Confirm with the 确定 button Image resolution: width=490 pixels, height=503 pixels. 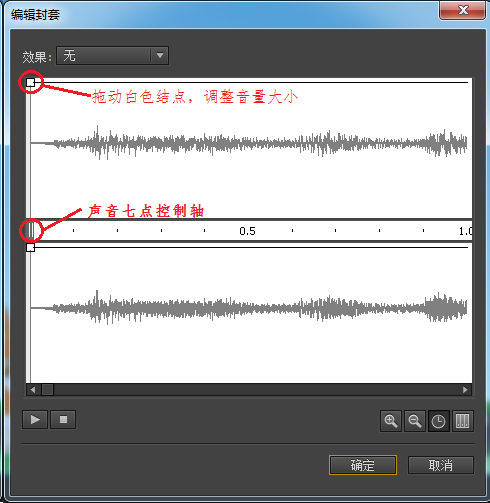363,465
